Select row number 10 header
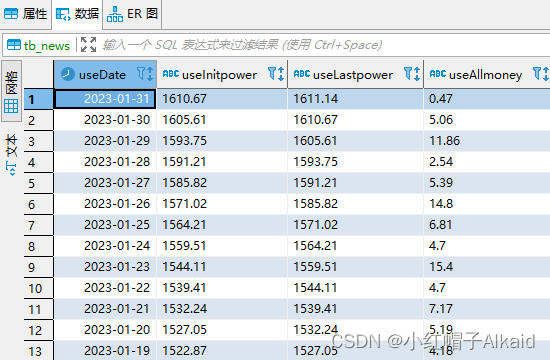 (x=39, y=288)
